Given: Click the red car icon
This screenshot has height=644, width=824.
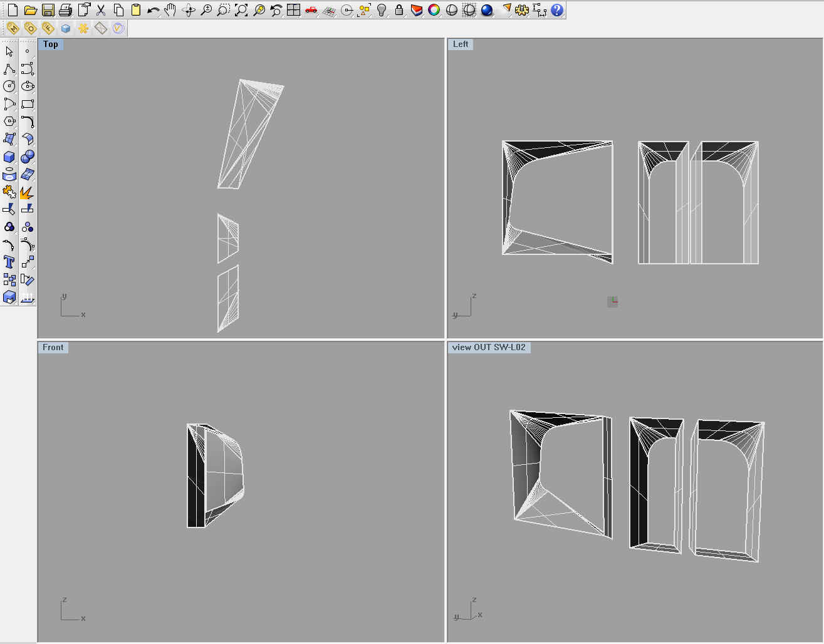Looking at the screenshot, I should 311,10.
